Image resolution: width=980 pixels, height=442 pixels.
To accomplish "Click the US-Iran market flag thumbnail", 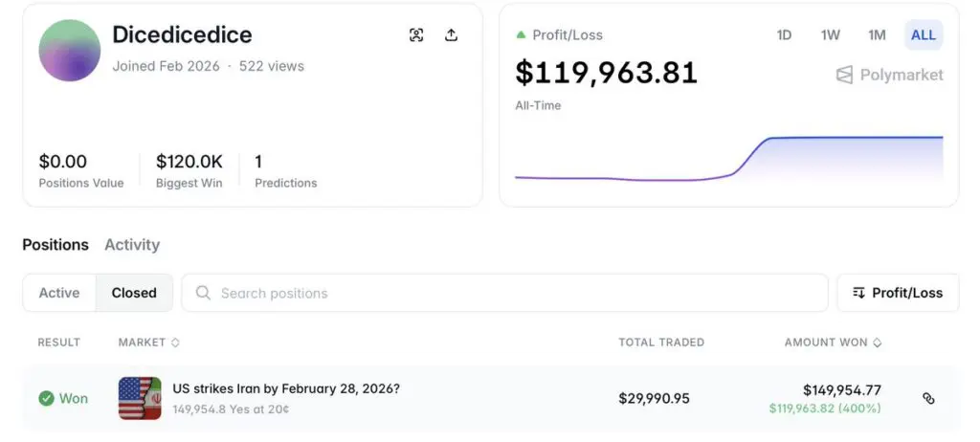I will coord(140,398).
